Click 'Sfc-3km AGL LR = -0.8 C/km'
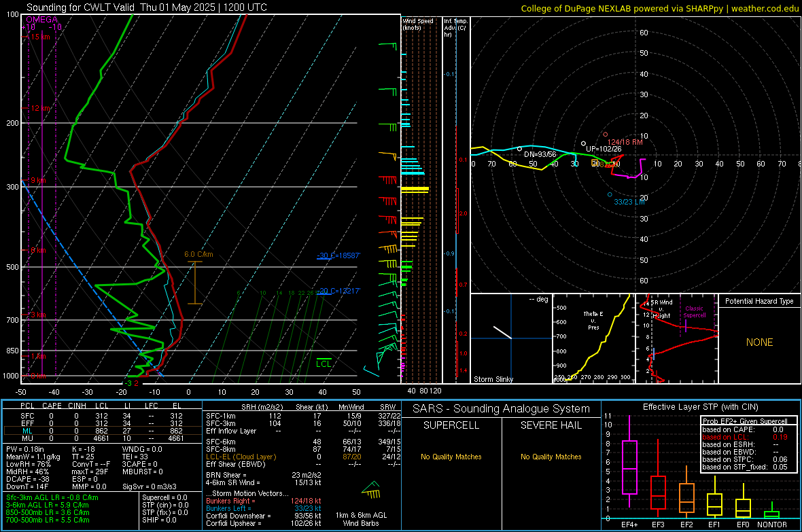 point(52,497)
